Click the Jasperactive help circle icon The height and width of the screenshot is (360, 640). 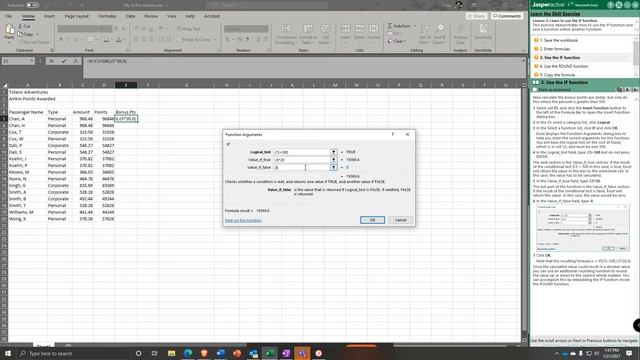click(610, 5)
